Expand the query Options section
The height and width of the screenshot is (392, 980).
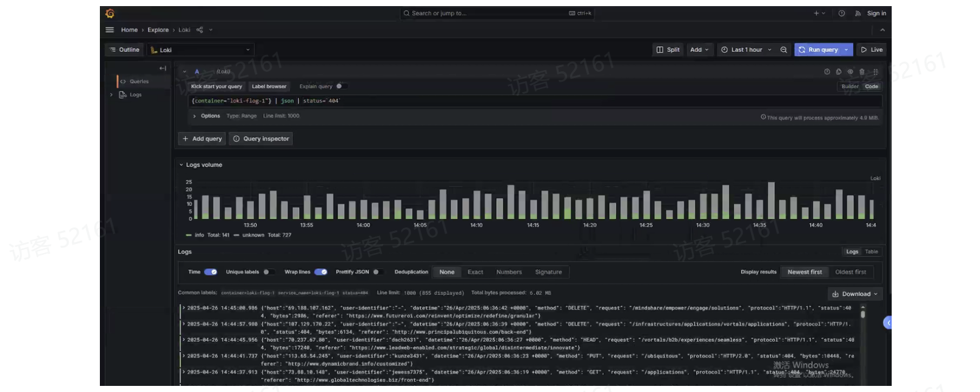coord(207,116)
